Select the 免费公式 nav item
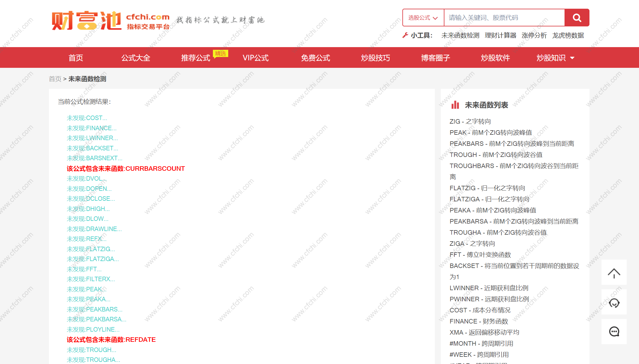Image resolution: width=639 pixels, height=364 pixels. tap(315, 58)
